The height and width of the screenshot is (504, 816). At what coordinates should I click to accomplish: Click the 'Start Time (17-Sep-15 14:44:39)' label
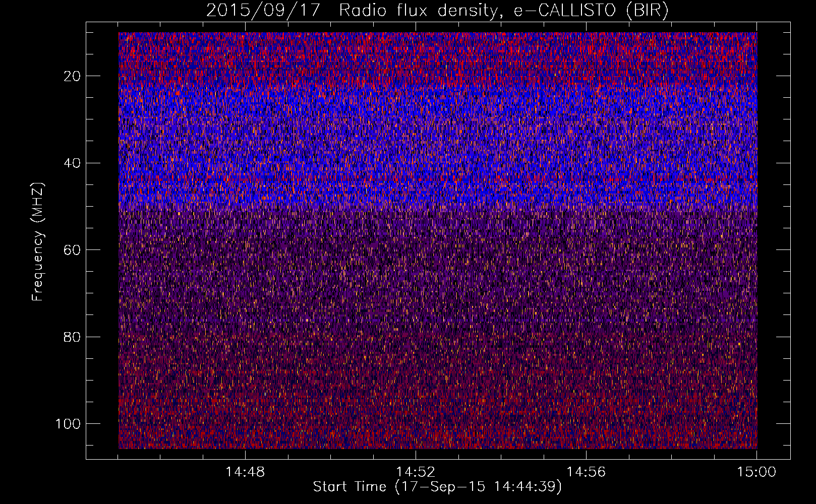click(x=437, y=487)
